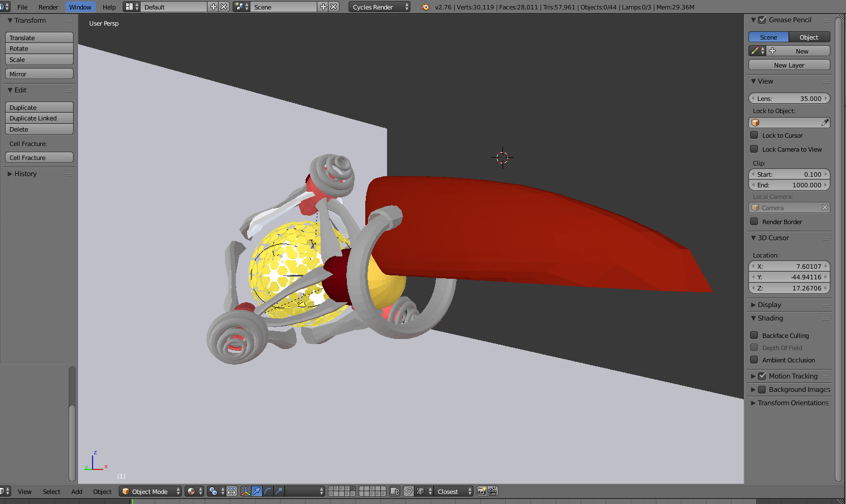The width and height of the screenshot is (846, 504).
Task: Click the eyedropper in Lock to Object field
Action: 825,123
